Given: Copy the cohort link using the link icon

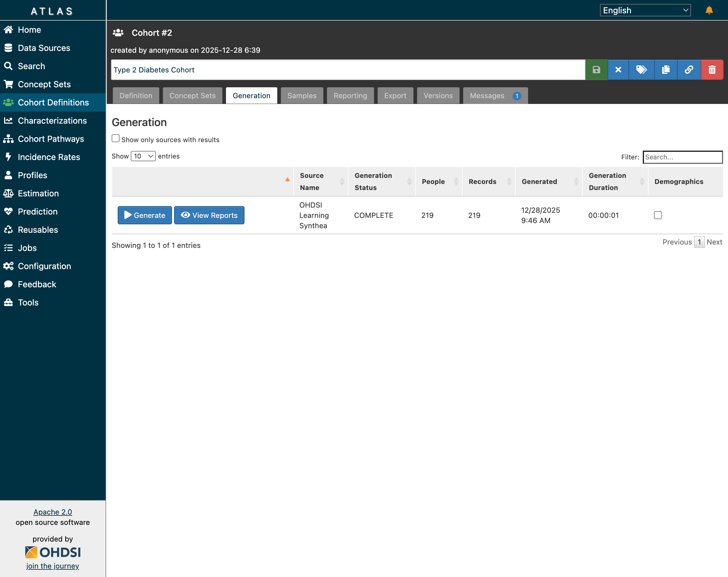Looking at the screenshot, I should (689, 70).
